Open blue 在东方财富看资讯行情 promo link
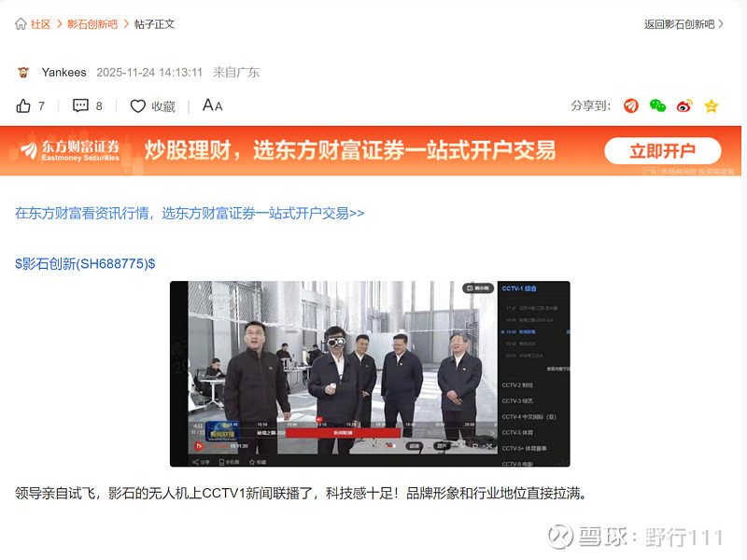The height and width of the screenshot is (560, 747). pos(190,214)
